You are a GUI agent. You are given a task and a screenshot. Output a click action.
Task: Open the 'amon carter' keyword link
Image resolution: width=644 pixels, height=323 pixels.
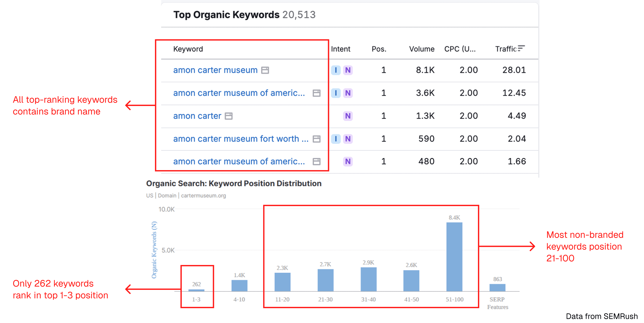tap(197, 116)
